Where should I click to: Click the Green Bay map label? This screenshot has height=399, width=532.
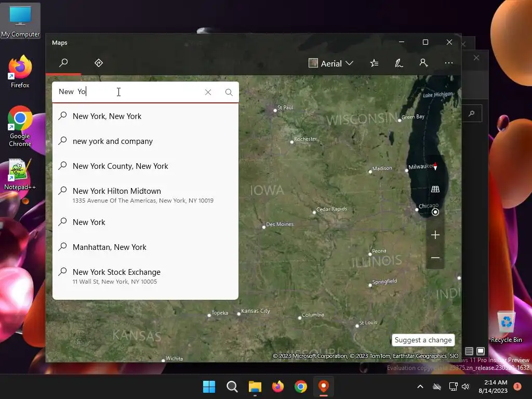pos(413,117)
